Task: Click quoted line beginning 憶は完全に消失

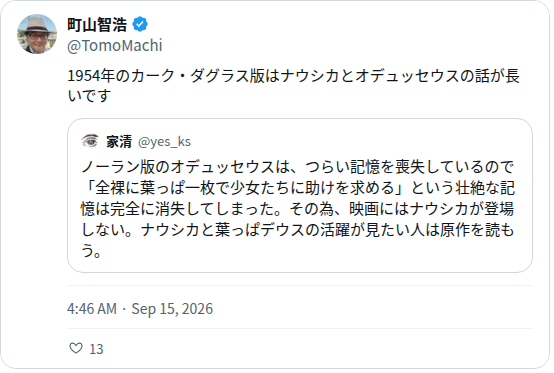Action: point(297,209)
